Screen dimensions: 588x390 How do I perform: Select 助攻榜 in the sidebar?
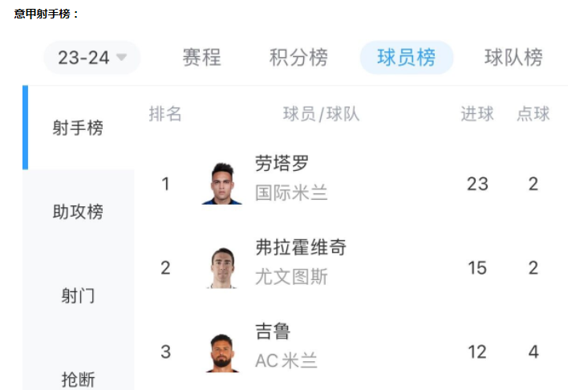pyautogui.click(x=78, y=212)
